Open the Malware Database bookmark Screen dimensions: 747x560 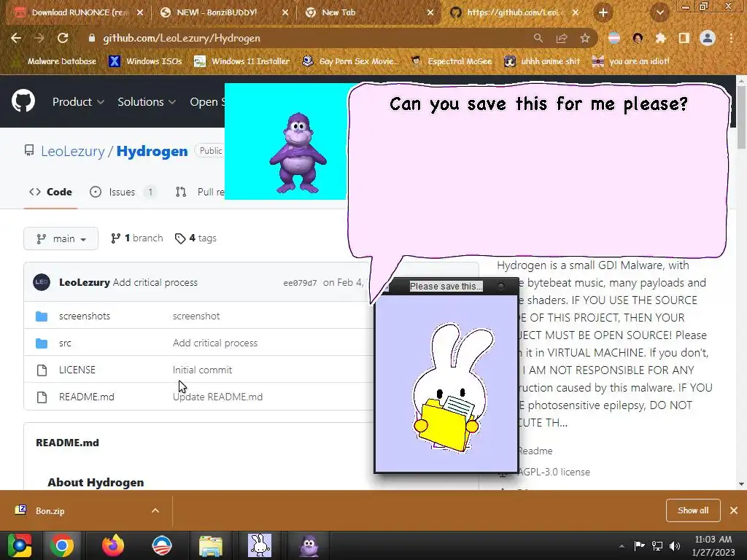[55, 61]
